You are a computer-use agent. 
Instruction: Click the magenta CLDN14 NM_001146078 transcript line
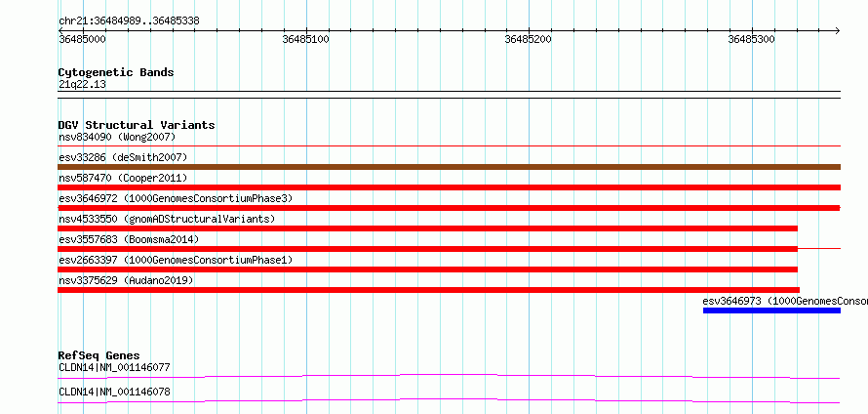pos(449,401)
